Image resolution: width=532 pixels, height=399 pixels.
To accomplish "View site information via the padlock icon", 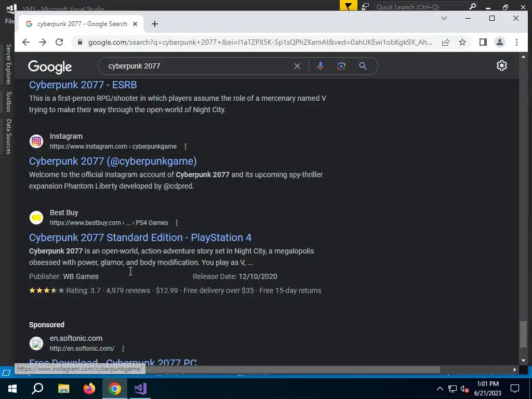I will click(x=80, y=42).
